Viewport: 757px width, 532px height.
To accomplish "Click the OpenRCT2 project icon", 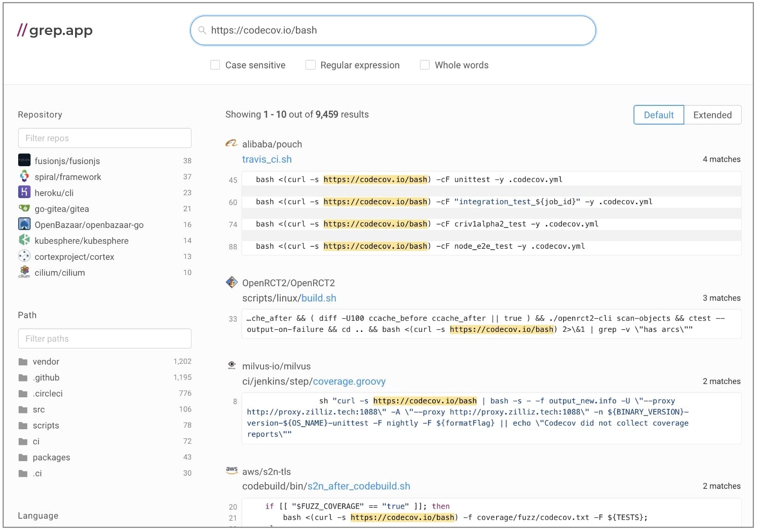I will (232, 282).
